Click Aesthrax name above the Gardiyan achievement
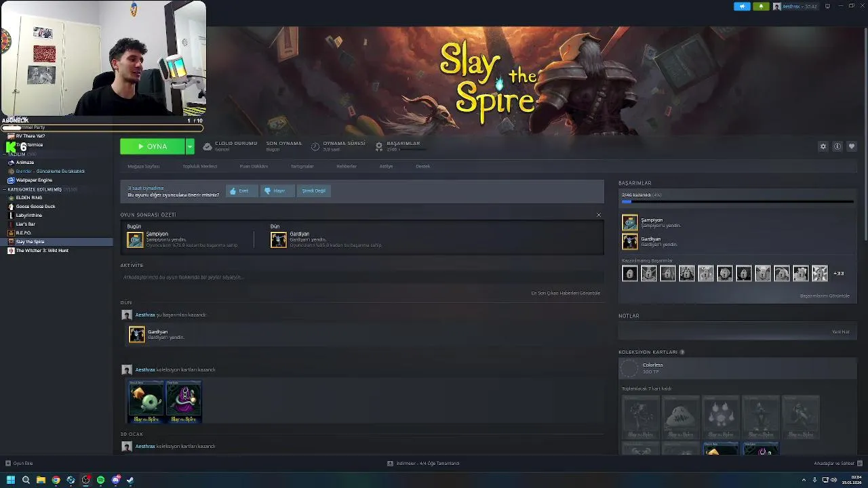This screenshot has height=488, width=868. point(145,314)
